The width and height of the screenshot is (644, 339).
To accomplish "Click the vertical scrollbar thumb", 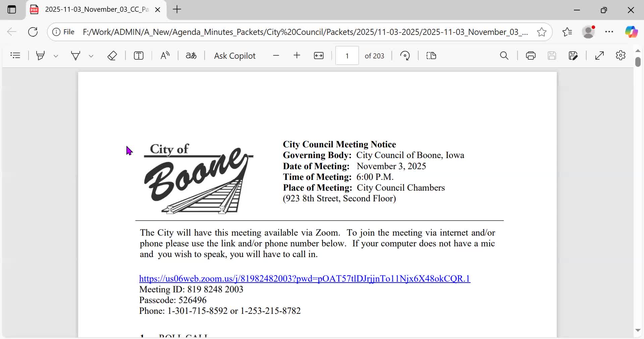I will (x=638, y=62).
